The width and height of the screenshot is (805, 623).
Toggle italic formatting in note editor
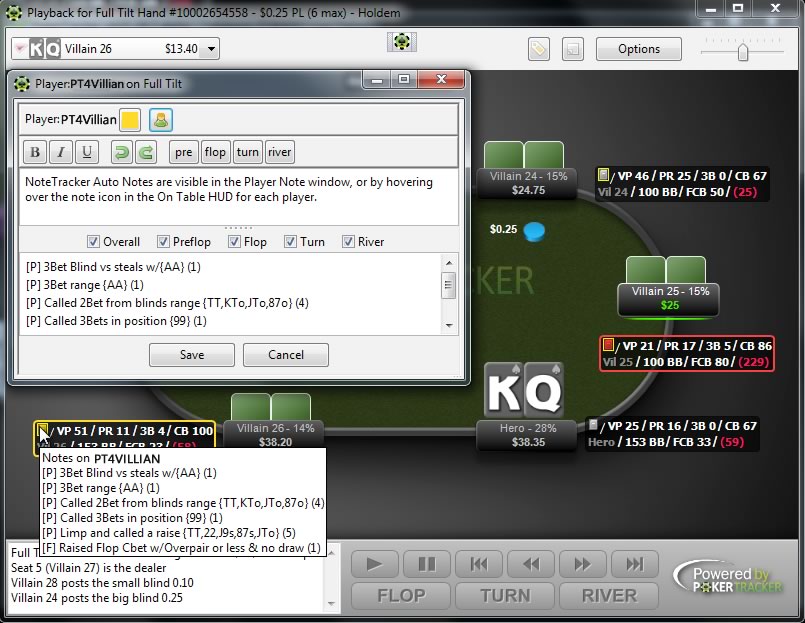pos(61,152)
